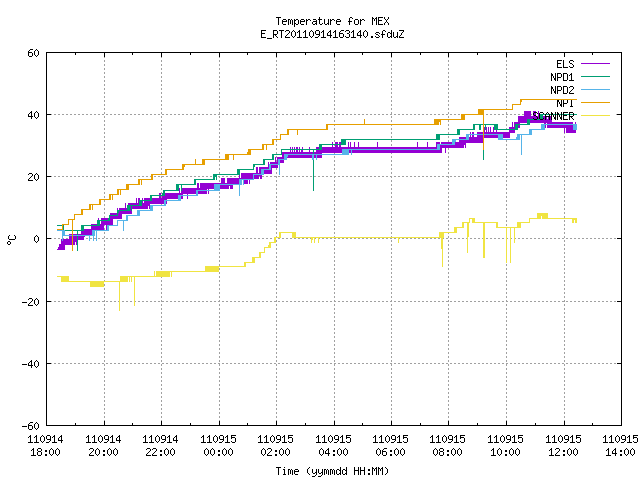Click the y-axis tick label 0
This screenshot has width=640, height=480.
(x=37, y=239)
